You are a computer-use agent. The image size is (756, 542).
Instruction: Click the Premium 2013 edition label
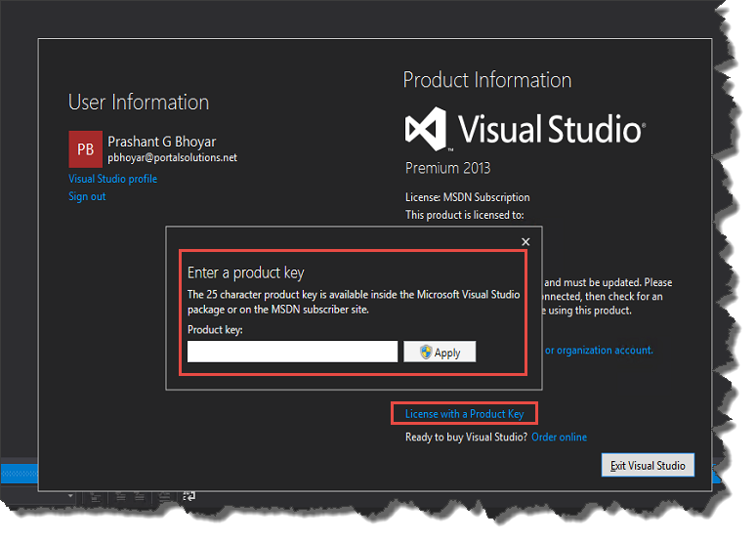tap(447, 168)
